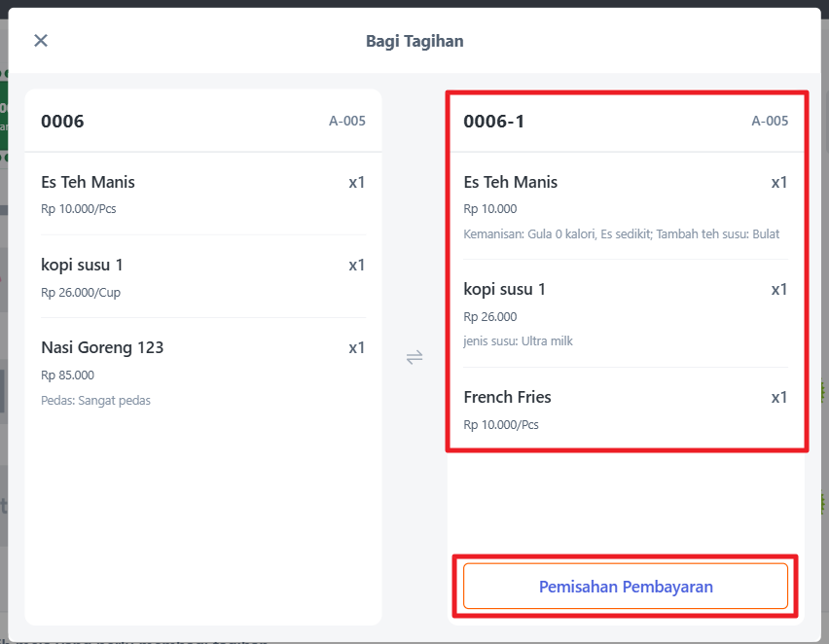Click Bagi Tagihan dialog title
Viewport: 829px width, 644px height.
click(414, 41)
